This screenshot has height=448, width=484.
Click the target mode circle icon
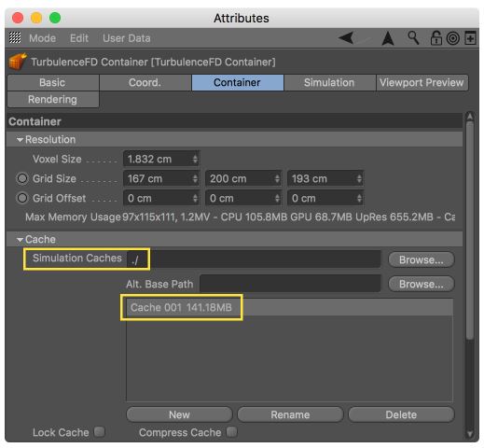coord(453,38)
